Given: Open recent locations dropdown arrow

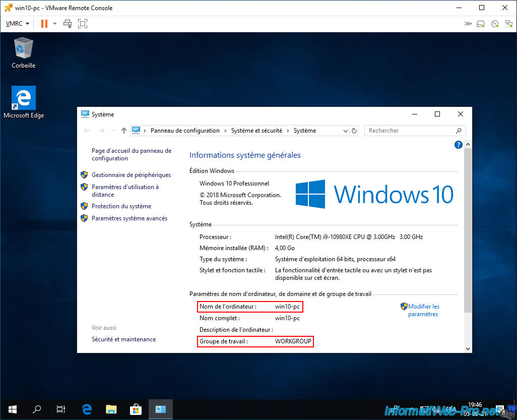Looking at the screenshot, I should [x=113, y=131].
